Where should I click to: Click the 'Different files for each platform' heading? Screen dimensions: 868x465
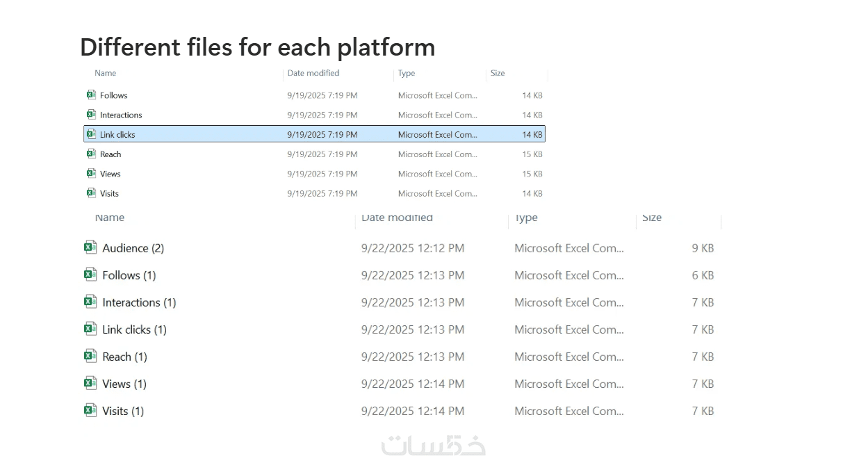pos(258,47)
